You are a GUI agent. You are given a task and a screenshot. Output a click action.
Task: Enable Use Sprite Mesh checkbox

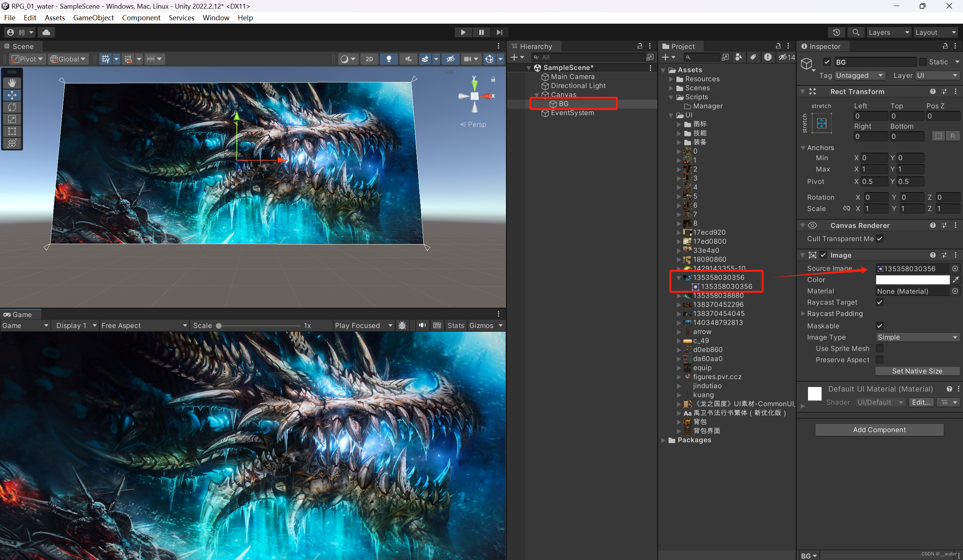pyautogui.click(x=880, y=348)
